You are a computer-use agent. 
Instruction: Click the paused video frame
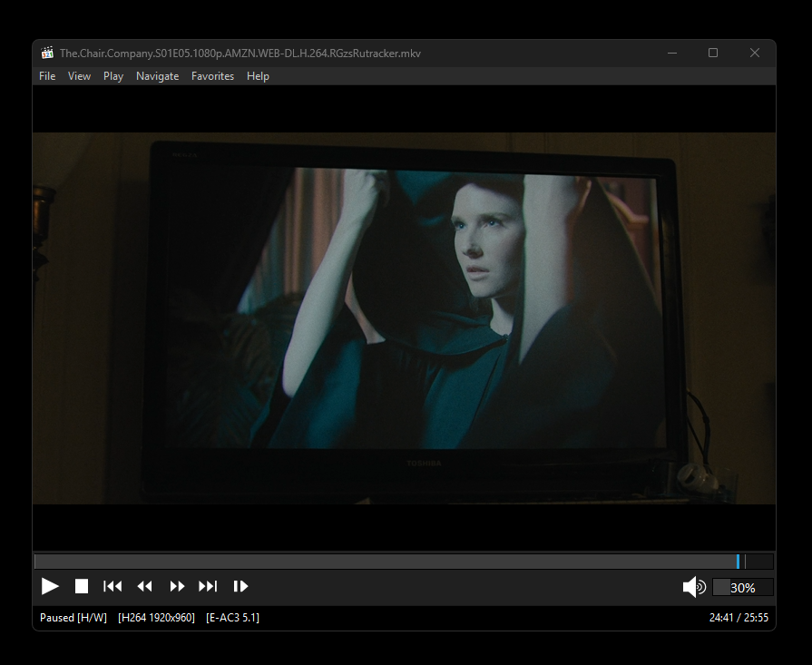pyautogui.click(x=404, y=318)
